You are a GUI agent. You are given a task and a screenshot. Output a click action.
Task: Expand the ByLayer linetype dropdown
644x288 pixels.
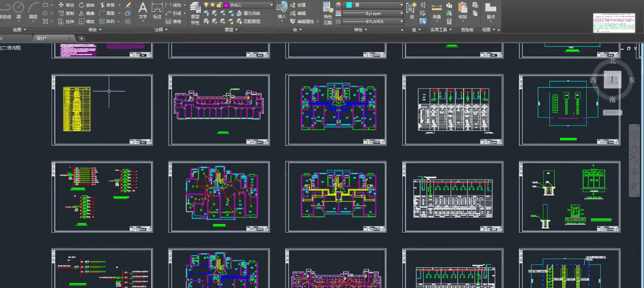click(401, 13)
